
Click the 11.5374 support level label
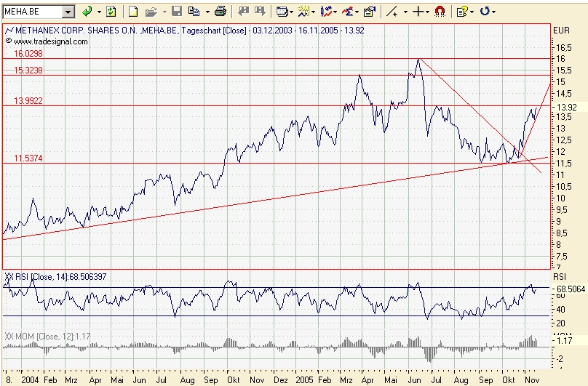pos(28,158)
